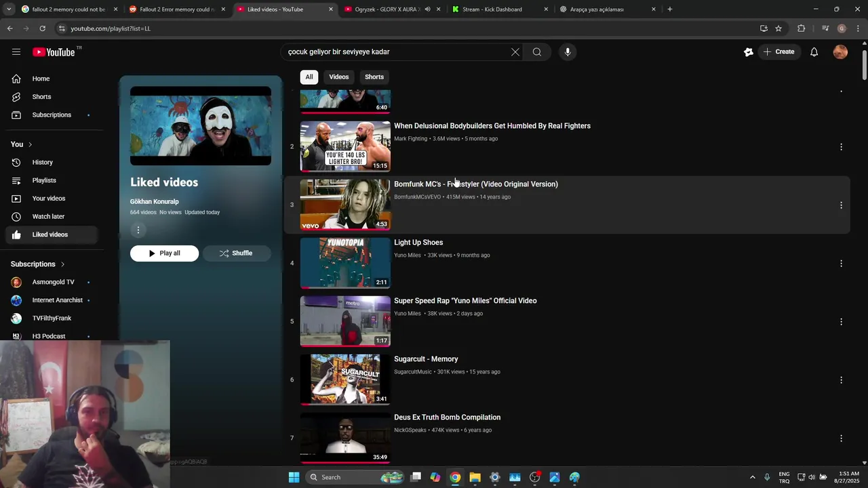Bookmark this page with the star icon

pos(778,28)
